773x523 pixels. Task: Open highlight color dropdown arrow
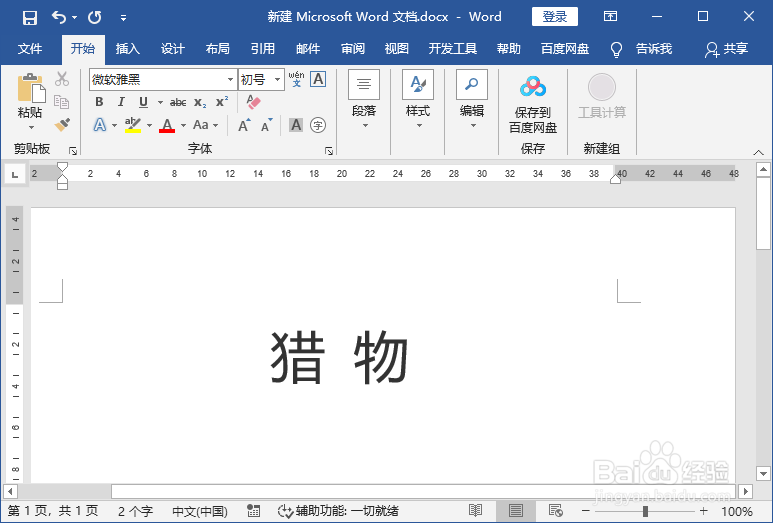[149, 126]
